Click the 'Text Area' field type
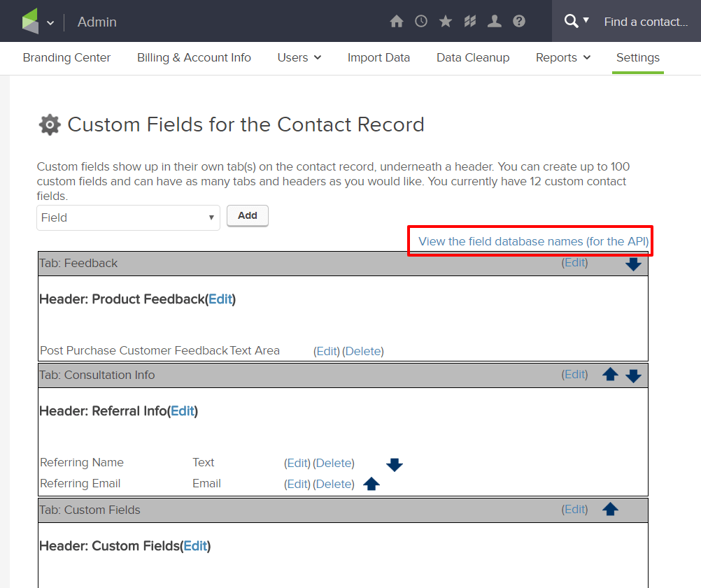 pyautogui.click(x=255, y=351)
